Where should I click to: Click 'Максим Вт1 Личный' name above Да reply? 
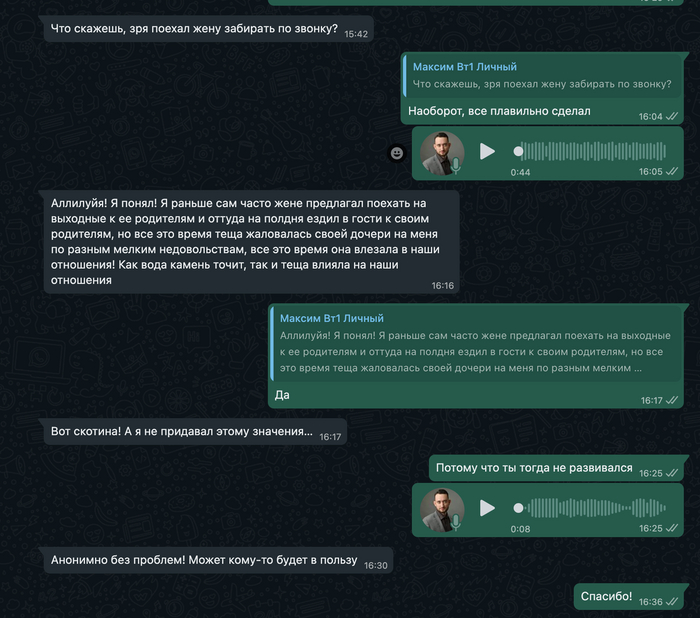332,318
